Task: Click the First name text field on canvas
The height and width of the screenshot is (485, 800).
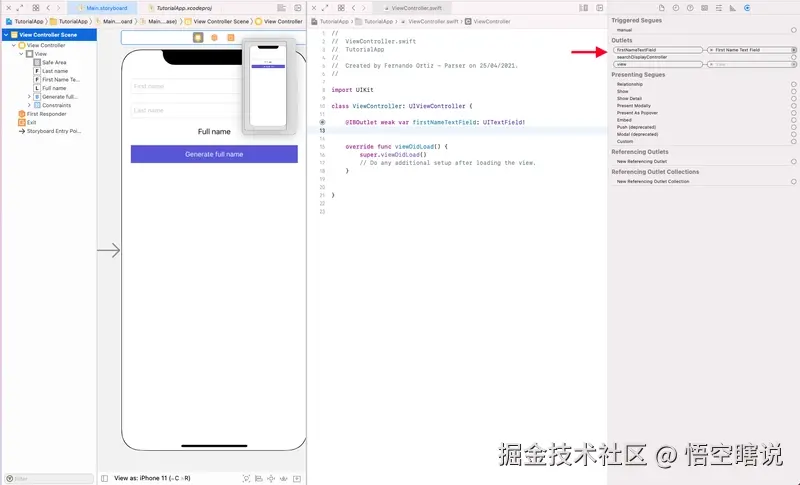Action: (x=186, y=86)
